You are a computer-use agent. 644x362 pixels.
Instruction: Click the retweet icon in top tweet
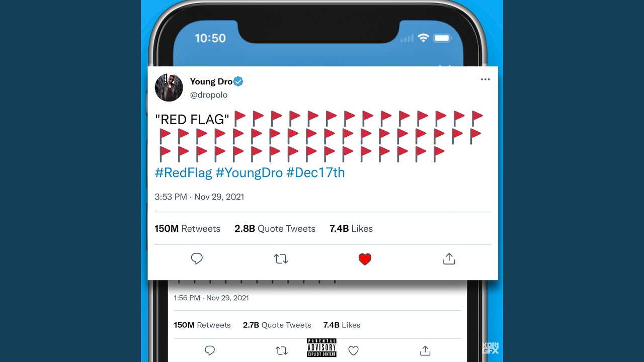point(281,259)
